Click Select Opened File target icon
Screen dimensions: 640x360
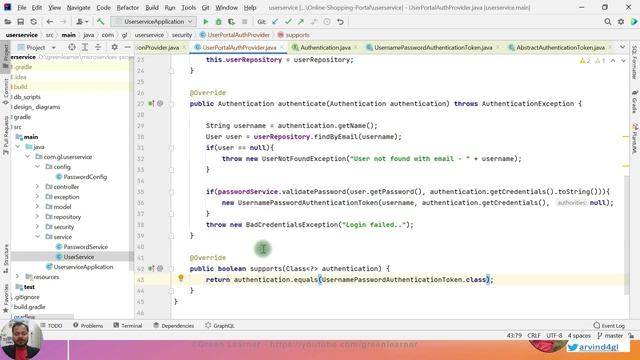click(x=72, y=47)
